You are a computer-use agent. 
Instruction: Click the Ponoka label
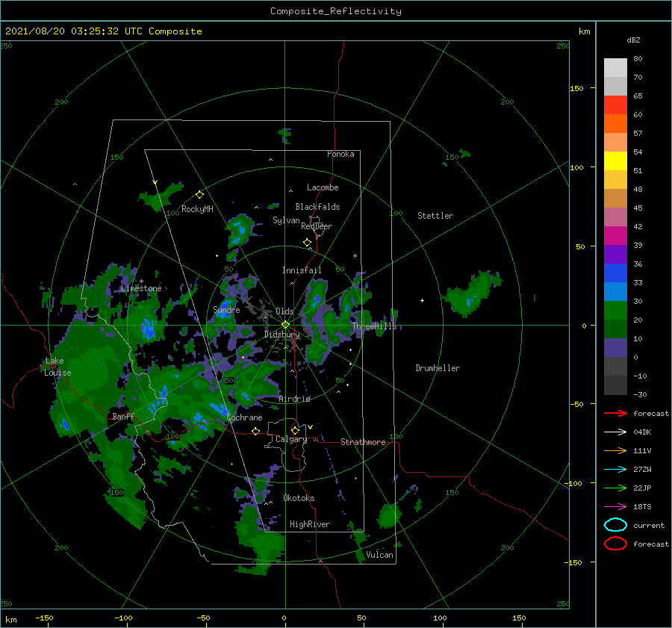[x=340, y=154]
